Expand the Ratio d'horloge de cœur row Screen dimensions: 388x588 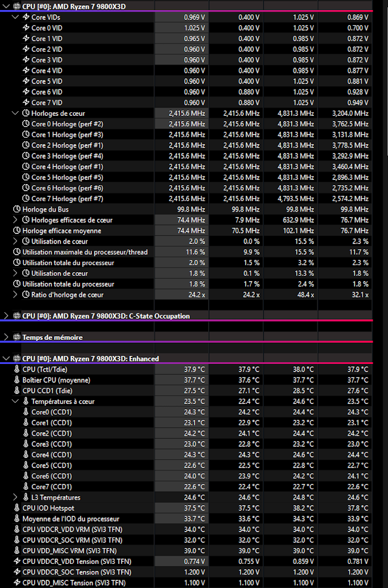pyautogui.click(x=15, y=295)
